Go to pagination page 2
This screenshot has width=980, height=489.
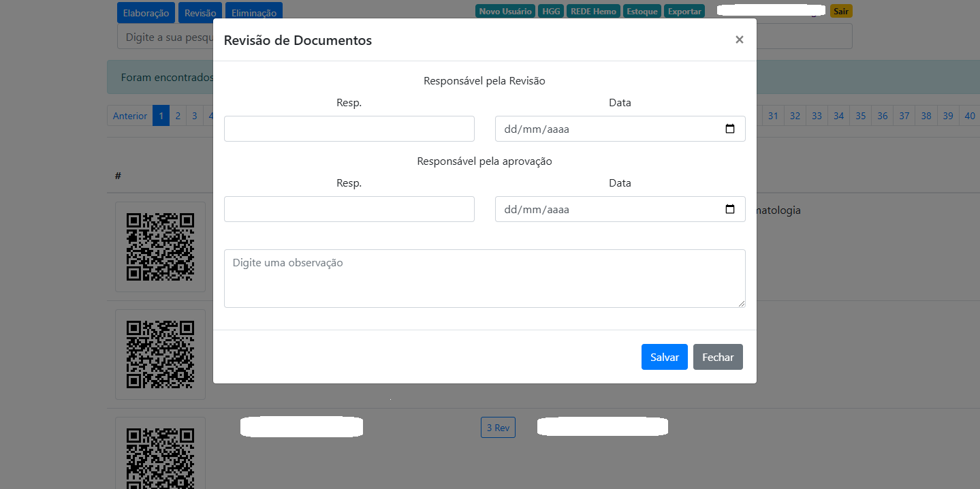pyautogui.click(x=178, y=116)
